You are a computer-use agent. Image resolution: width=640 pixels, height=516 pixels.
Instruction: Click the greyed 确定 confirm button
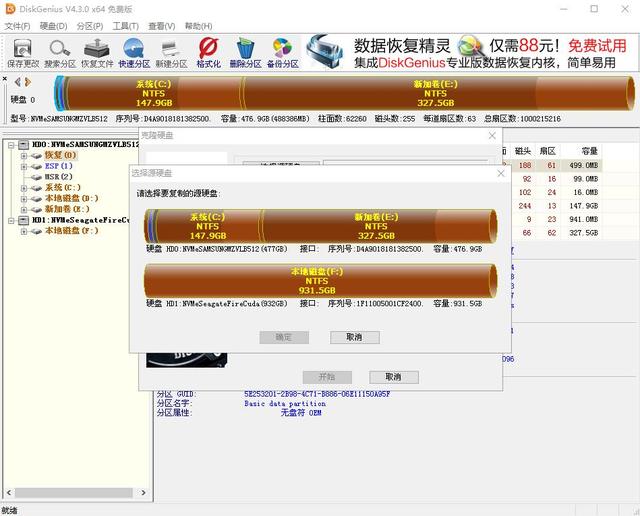(x=284, y=337)
